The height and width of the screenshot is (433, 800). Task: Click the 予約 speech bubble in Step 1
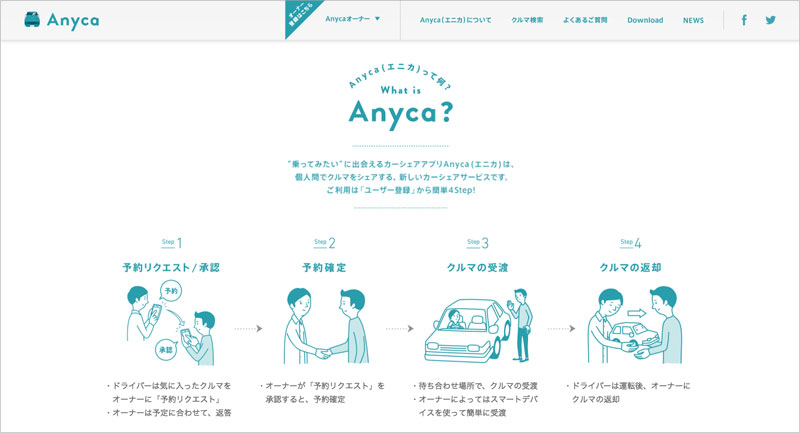point(171,291)
